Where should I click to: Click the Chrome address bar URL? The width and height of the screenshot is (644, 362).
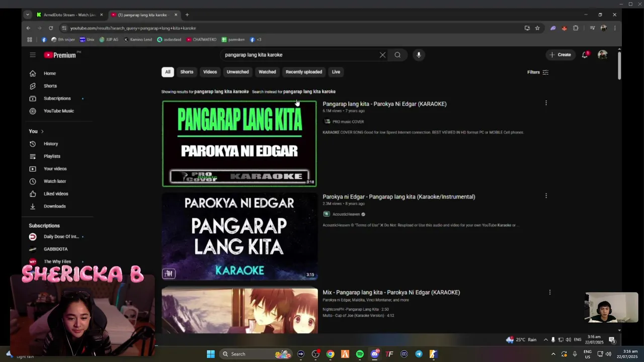(133, 28)
